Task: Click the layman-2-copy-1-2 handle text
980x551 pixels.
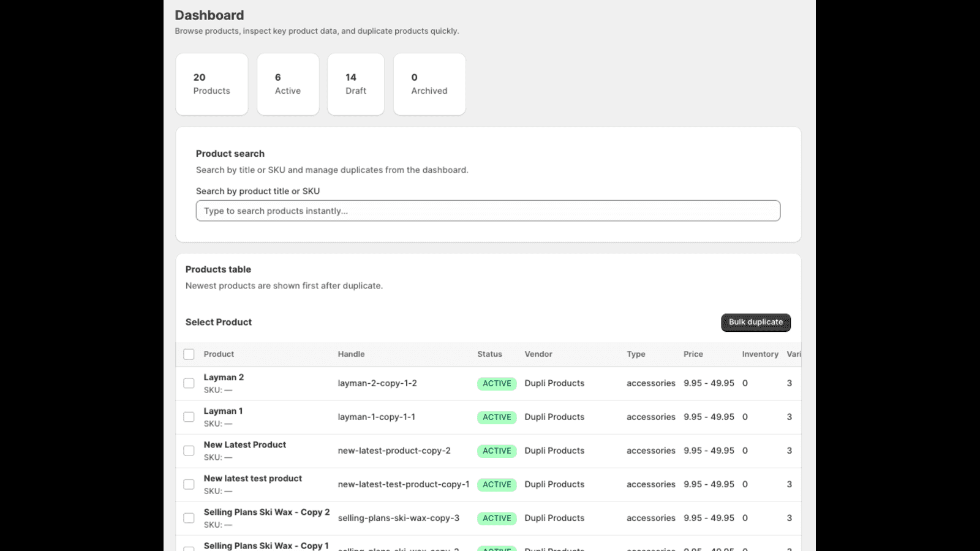Action: pos(377,383)
